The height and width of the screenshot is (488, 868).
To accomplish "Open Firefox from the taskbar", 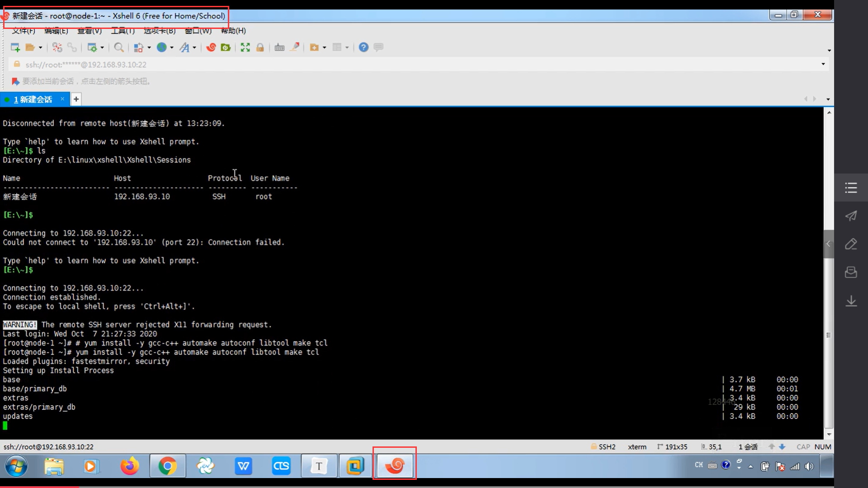I will [130, 466].
